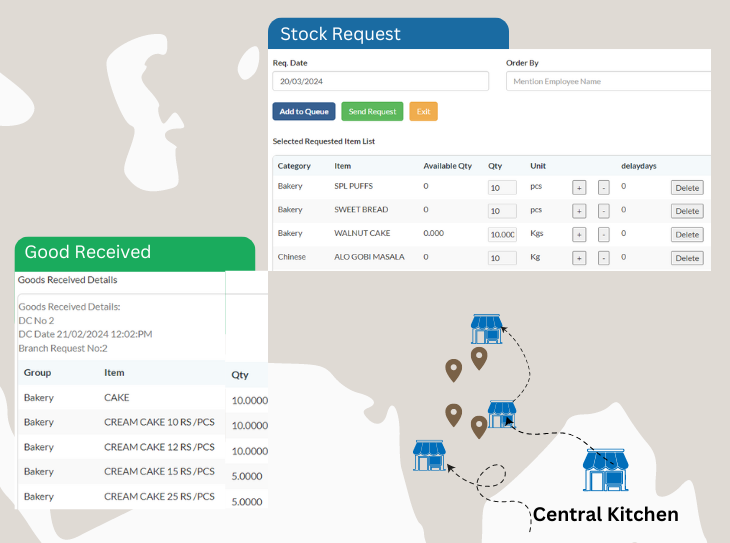Decrease SWEET BREAD quantity with minus
This screenshot has height=543, width=730.
tap(603, 211)
